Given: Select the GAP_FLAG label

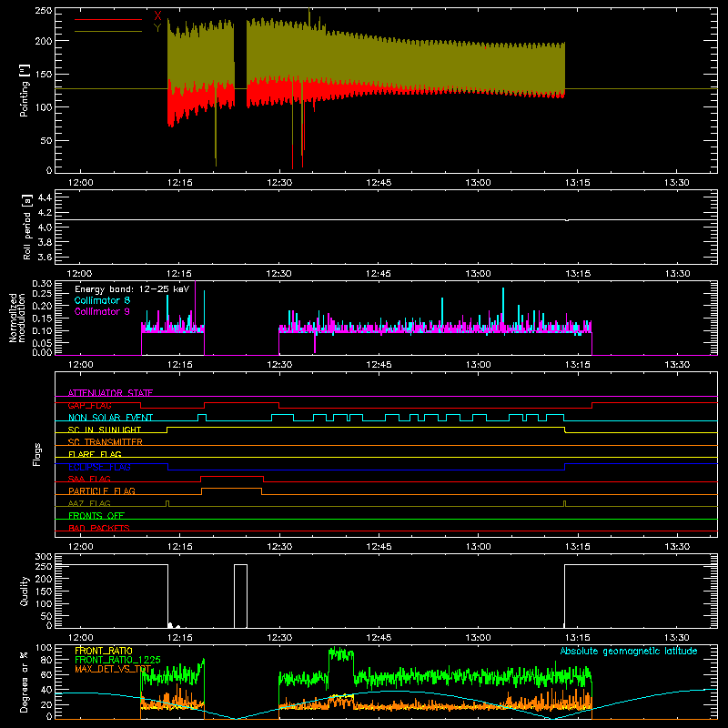Looking at the screenshot, I should pos(89,405).
